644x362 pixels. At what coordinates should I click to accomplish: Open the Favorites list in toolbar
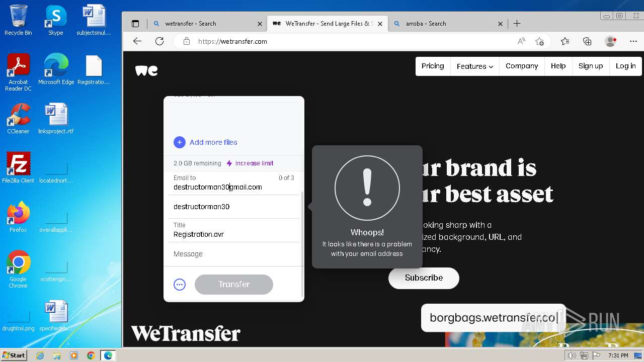pyautogui.click(x=565, y=41)
